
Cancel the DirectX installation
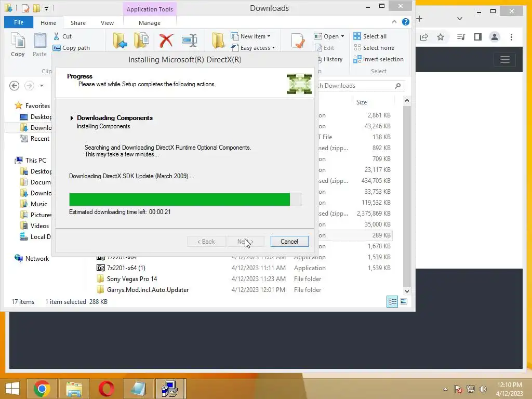point(289,242)
